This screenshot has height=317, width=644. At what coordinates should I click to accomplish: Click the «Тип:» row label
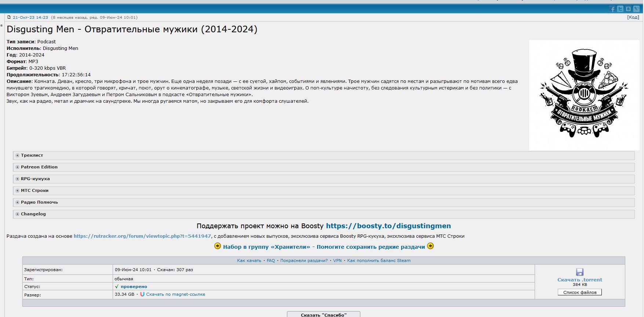(x=29, y=279)
